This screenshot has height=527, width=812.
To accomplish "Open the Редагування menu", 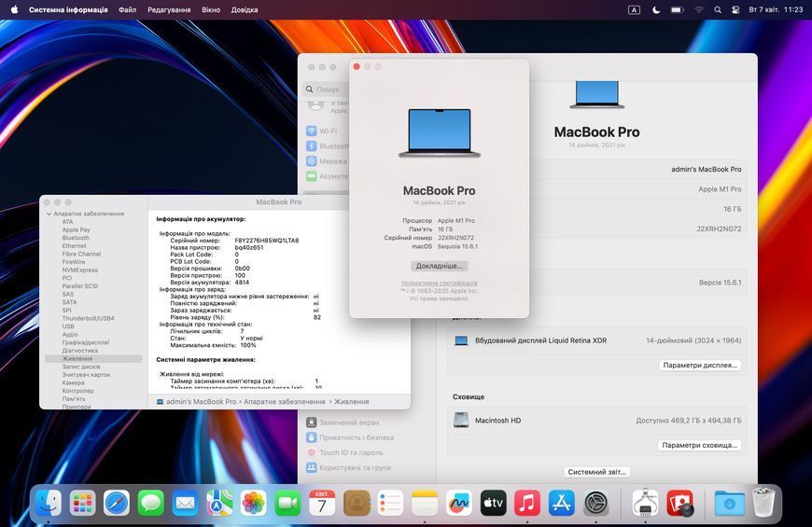I will click(169, 10).
